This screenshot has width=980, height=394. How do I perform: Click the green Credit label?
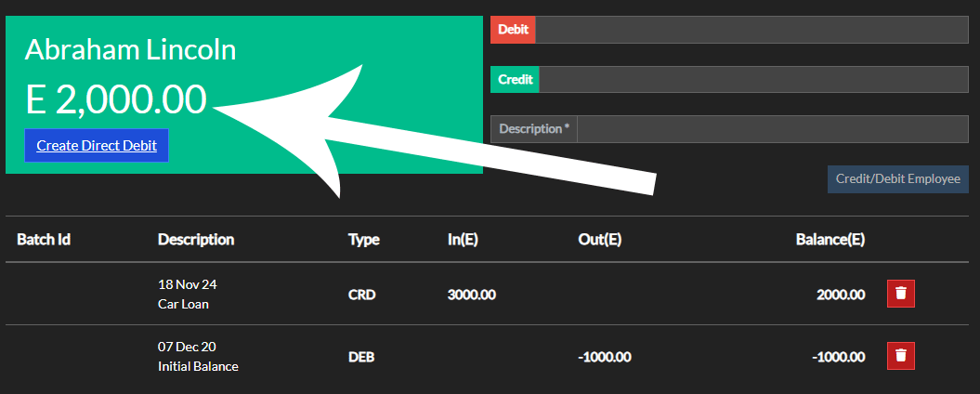[x=515, y=80]
